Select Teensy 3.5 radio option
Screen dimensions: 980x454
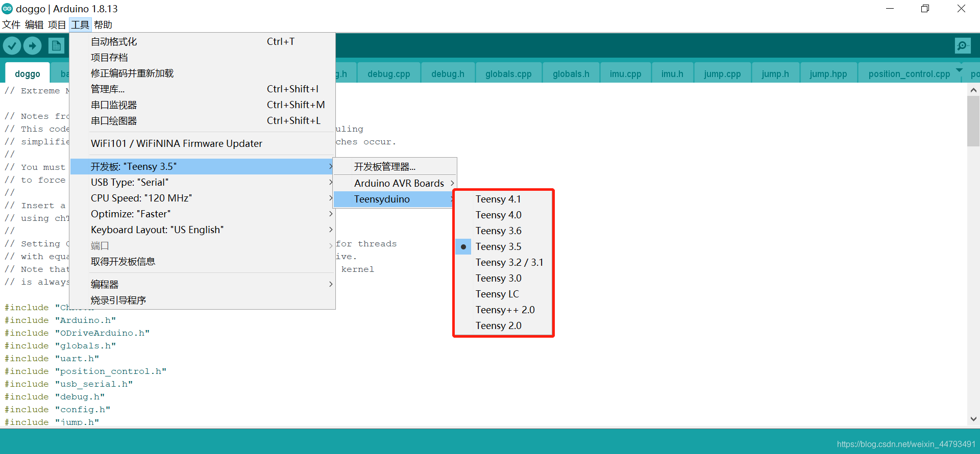[x=503, y=246]
